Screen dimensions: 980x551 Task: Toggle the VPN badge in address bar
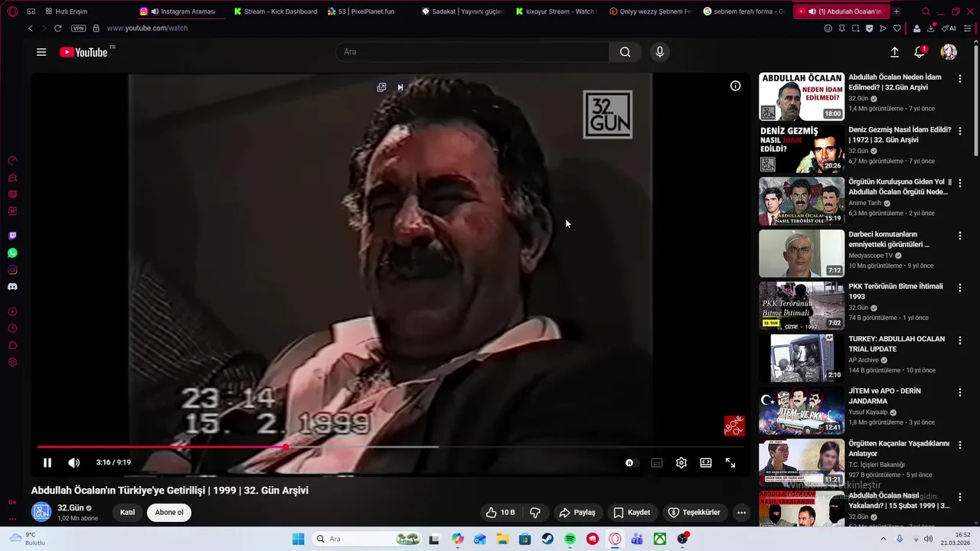click(78, 28)
